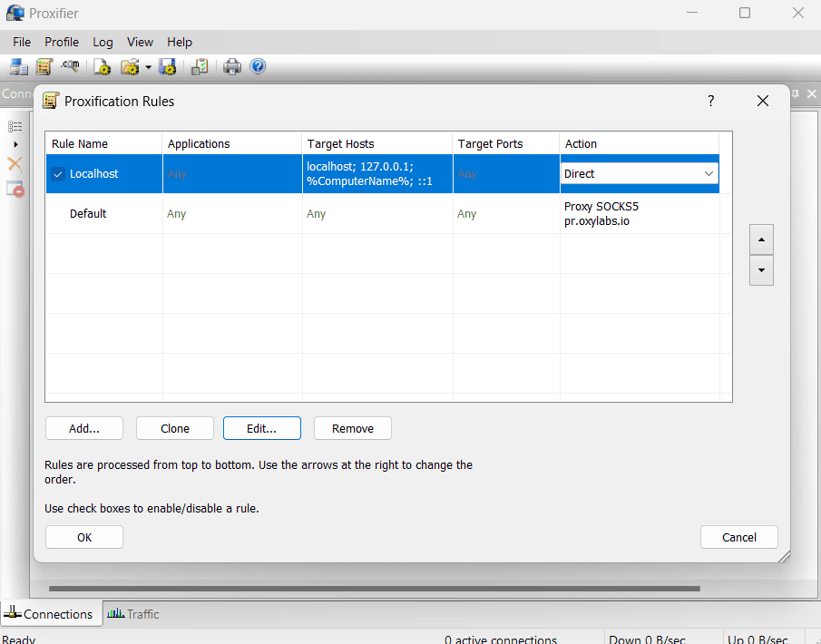The width and height of the screenshot is (821, 644).
Task: Select the Default rule row
Action: (382, 214)
